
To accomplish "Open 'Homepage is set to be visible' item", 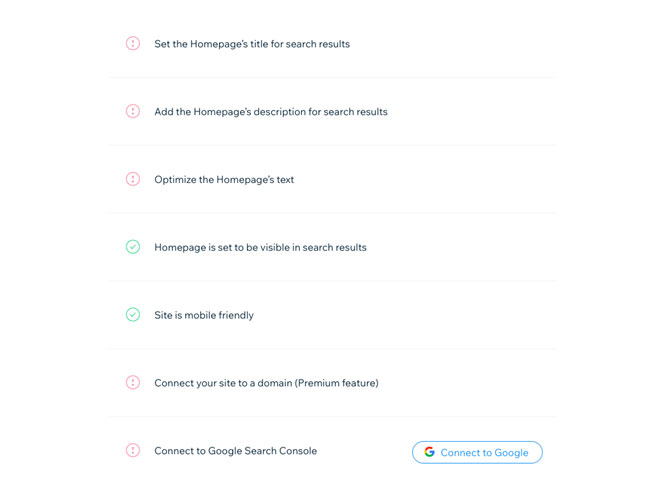I will 260,248.
